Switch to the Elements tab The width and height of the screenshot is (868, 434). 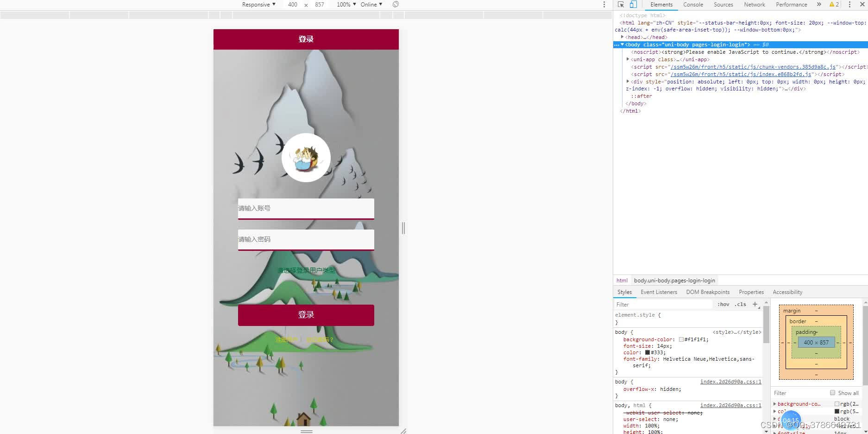661,5
